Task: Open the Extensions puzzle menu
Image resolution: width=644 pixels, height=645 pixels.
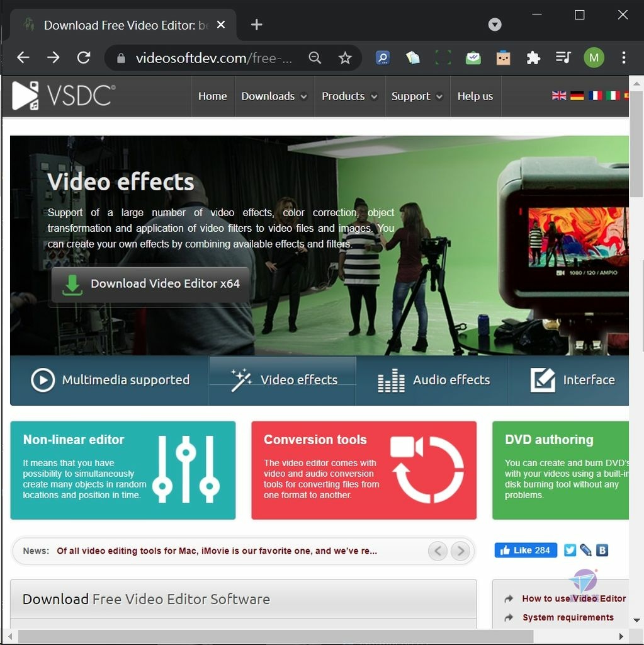Action: 533,57
